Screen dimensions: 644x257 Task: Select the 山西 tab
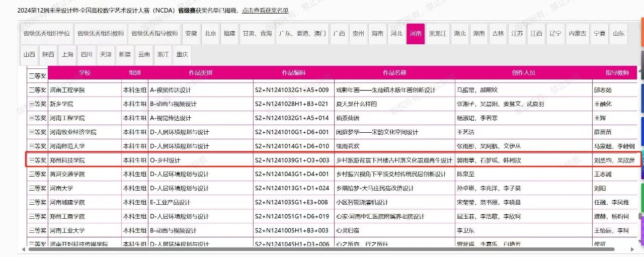pyautogui.click(x=30, y=55)
